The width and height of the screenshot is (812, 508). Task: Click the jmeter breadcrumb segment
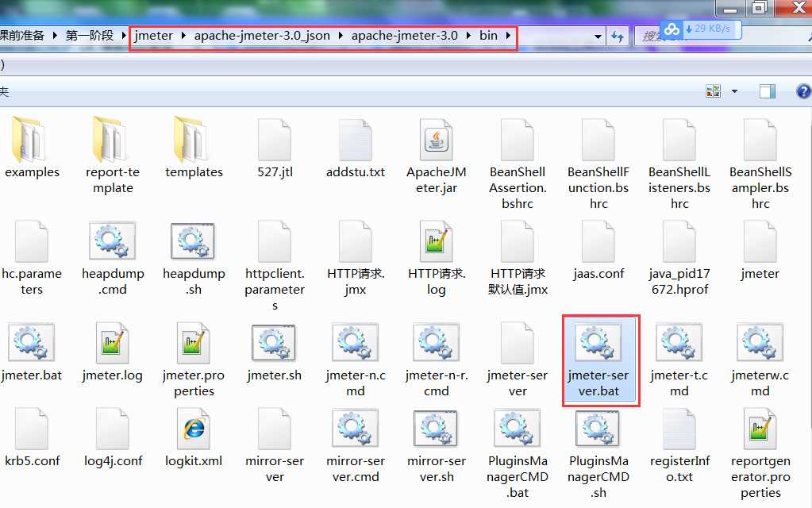pyautogui.click(x=154, y=36)
